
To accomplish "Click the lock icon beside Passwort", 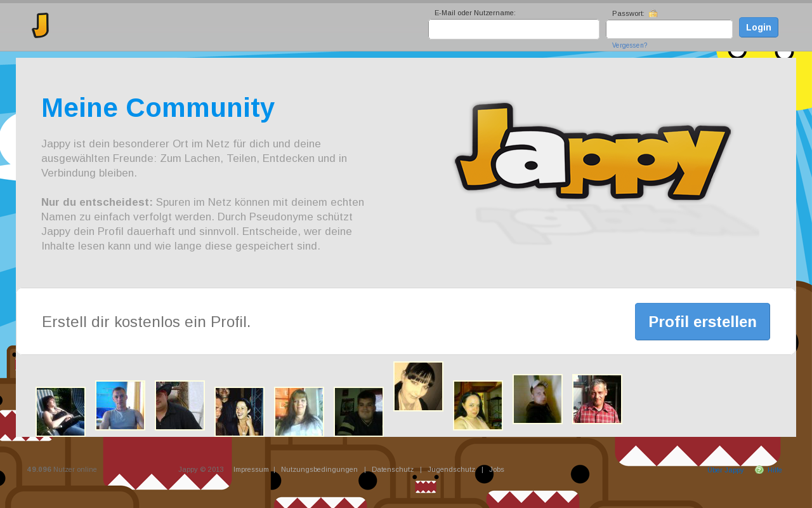I will [x=653, y=13].
